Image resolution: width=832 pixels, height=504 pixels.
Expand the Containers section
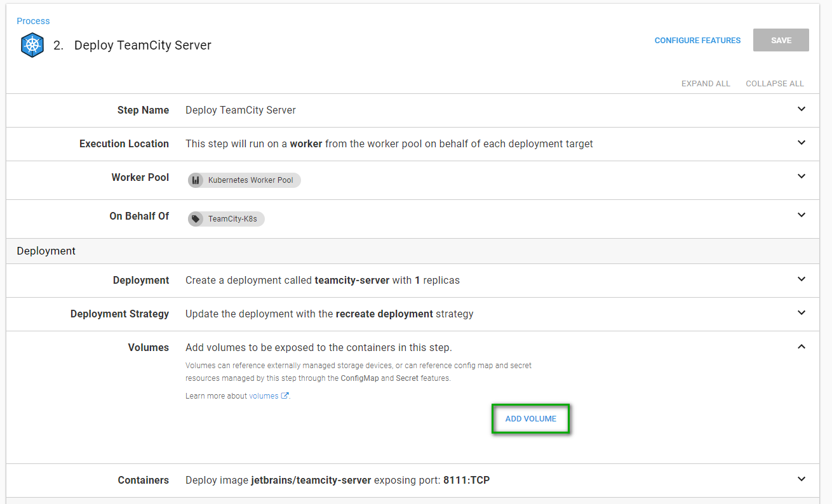(801, 479)
